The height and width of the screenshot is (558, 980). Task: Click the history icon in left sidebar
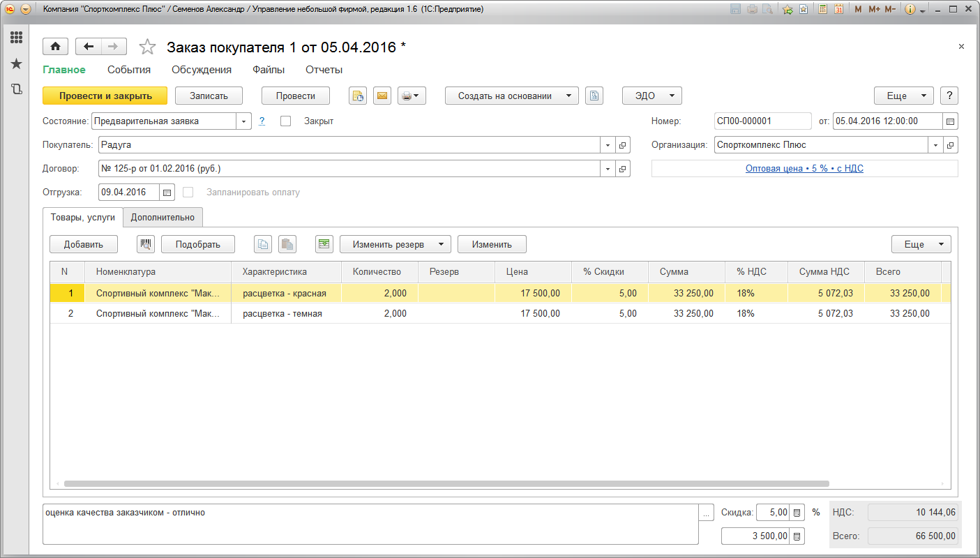click(x=16, y=89)
